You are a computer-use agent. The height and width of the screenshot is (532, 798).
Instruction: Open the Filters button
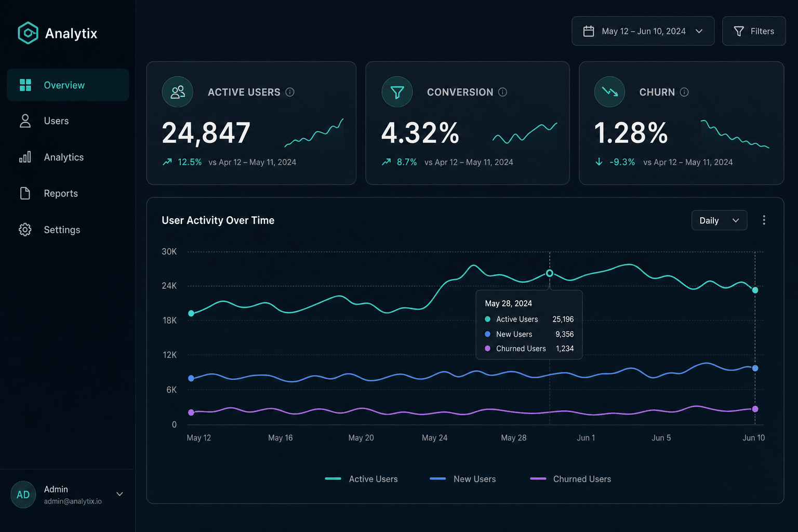click(x=754, y=31)
